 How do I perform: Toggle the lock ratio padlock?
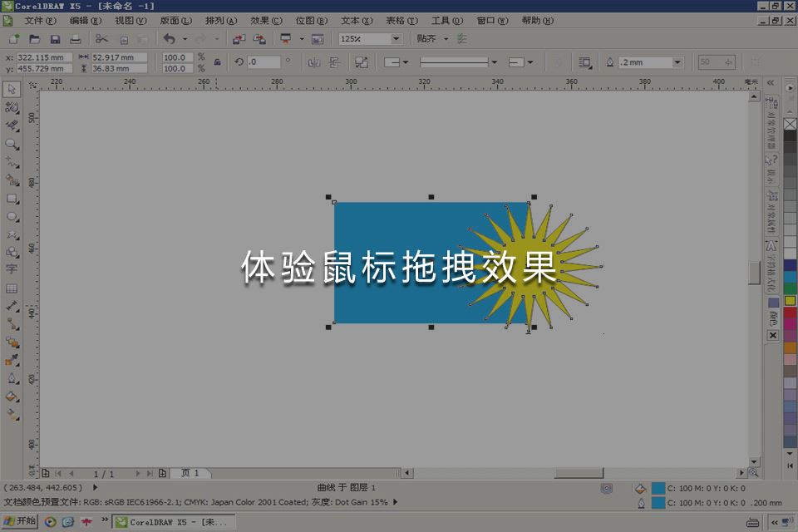217,62
